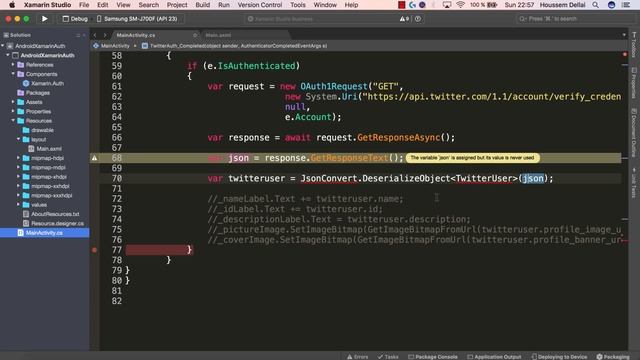Open the File menu

pos(84,5)
